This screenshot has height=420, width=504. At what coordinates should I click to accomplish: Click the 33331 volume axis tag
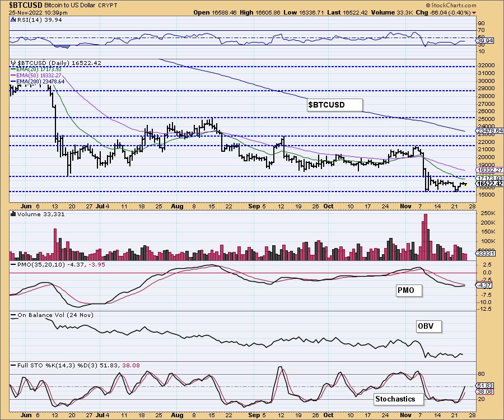(486, 253)
